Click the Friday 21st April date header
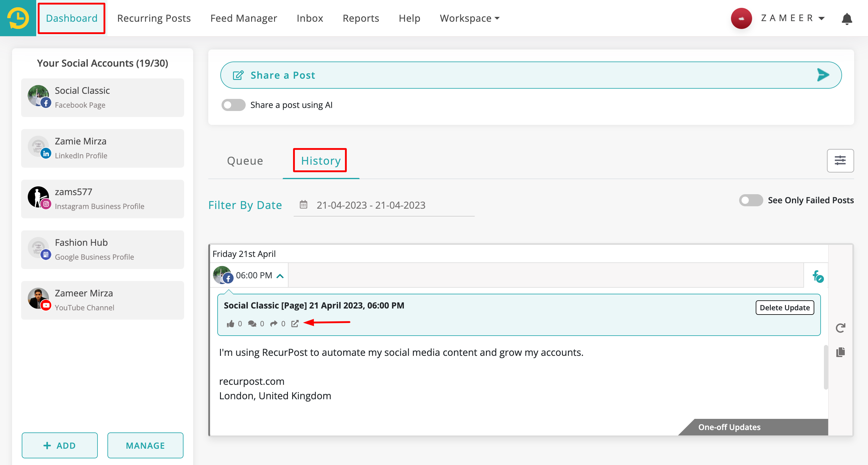Viewport: 868px width, 465px height. [x=244, y=254]
